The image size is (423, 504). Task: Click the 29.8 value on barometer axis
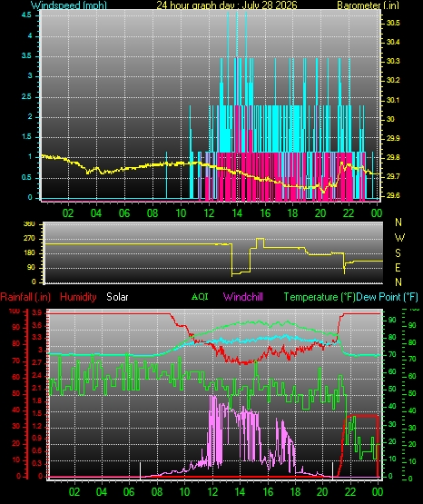393,157
